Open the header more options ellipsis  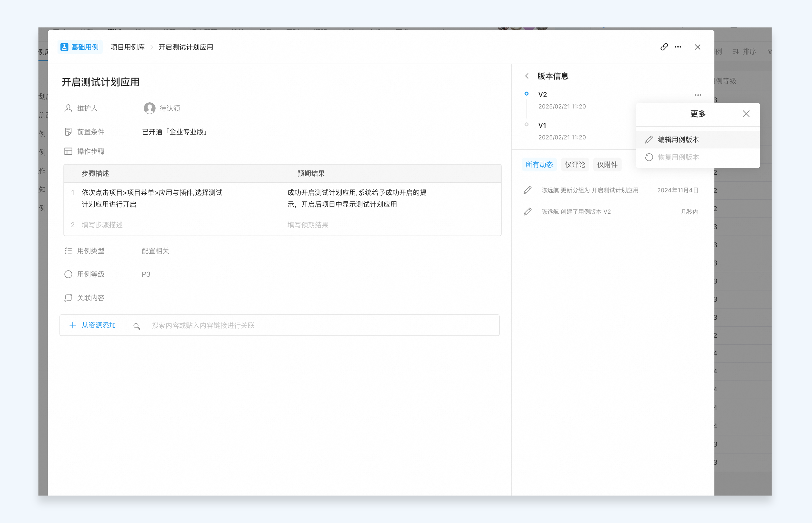pyautogui.click(x=678, y=47)
